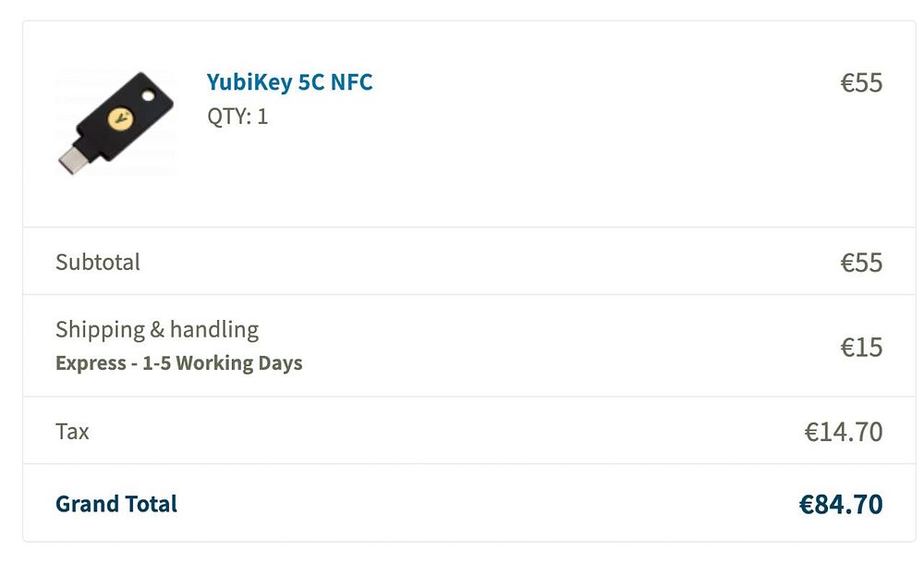Select Express - 1-5 Working Days text
The image size is (924, 577).
178,362
